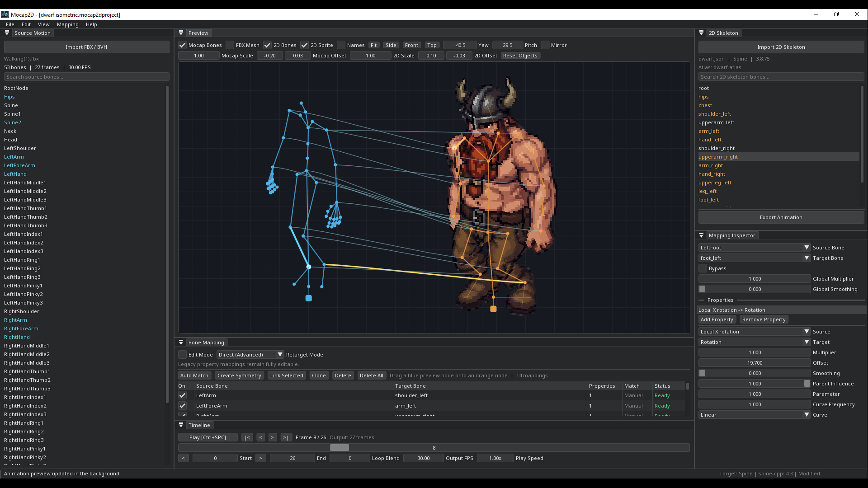Open the Help menu

tap(91, 24)
